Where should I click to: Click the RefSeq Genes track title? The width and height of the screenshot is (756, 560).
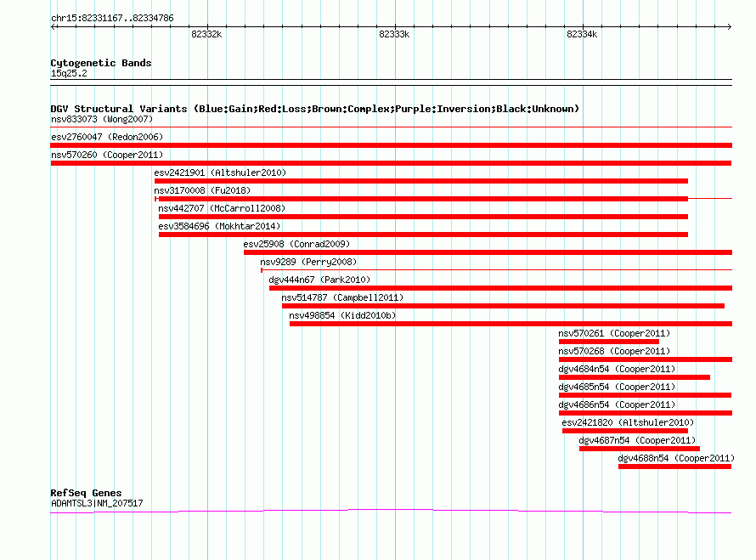click(86, 493)
